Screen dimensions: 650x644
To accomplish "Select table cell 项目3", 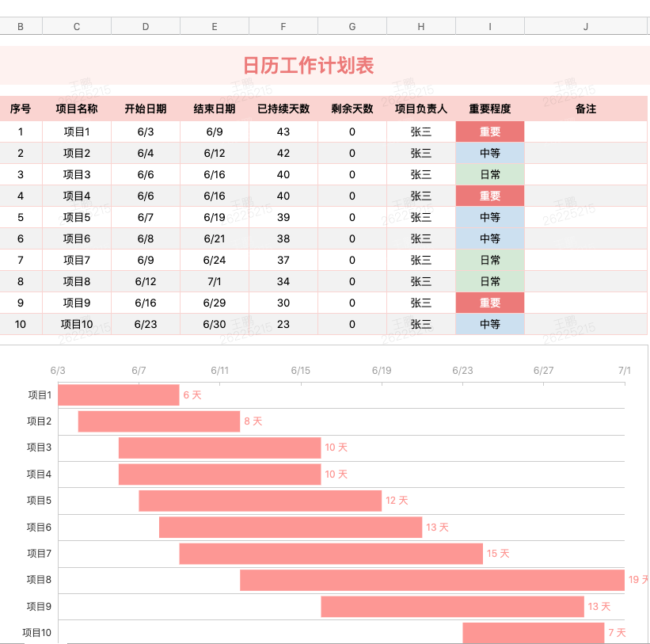I will click(77, 174).
